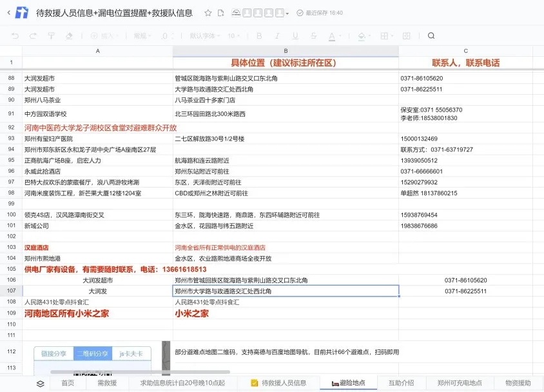
Task: Select phone cell 19838676686
Action: click(465, 226)
